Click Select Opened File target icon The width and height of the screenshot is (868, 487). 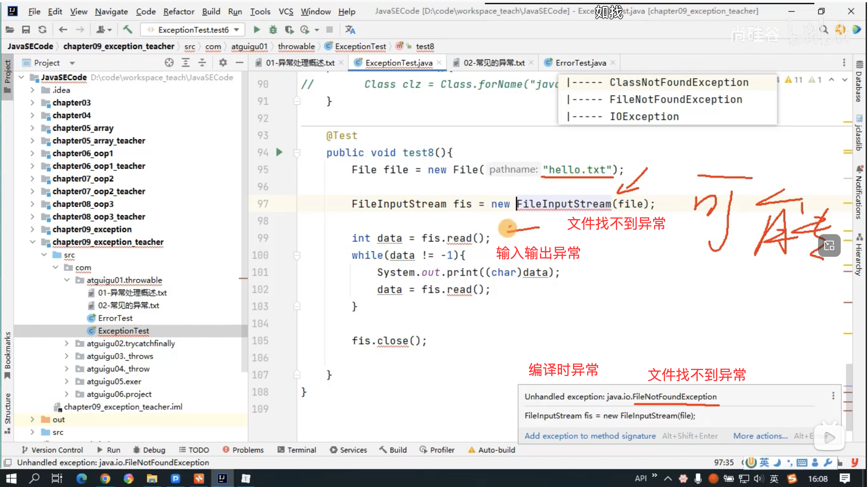point(169,63)
